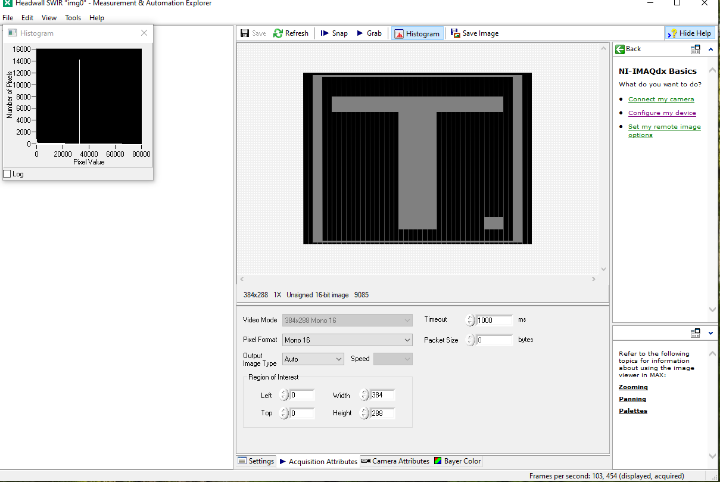The height and width of the screenshot is (482, 720).
Task: Click the ROI Left value field
Action: point(302,395)
